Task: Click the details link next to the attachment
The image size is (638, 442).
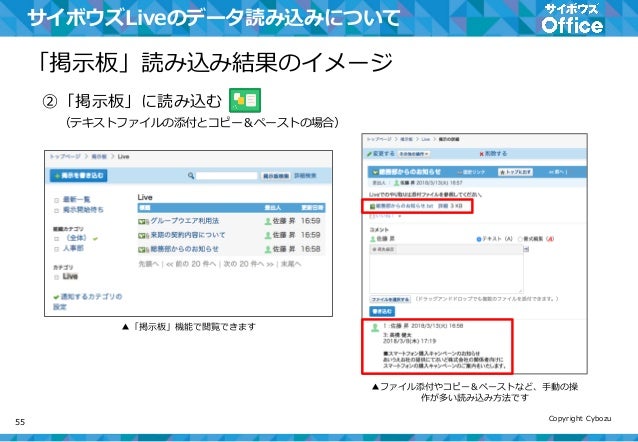Action: pos(443,207)
